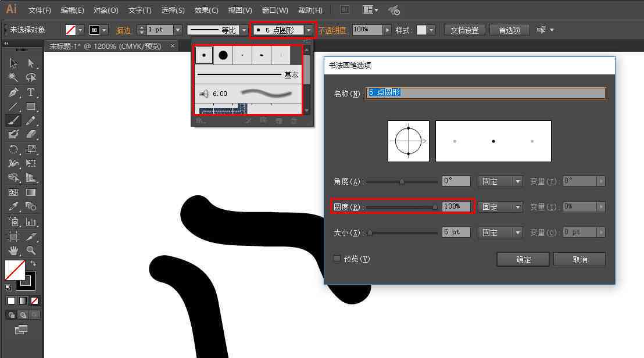Select the Symbol Sprayer tool
The image size is (644, 358).
pos(13,221)
